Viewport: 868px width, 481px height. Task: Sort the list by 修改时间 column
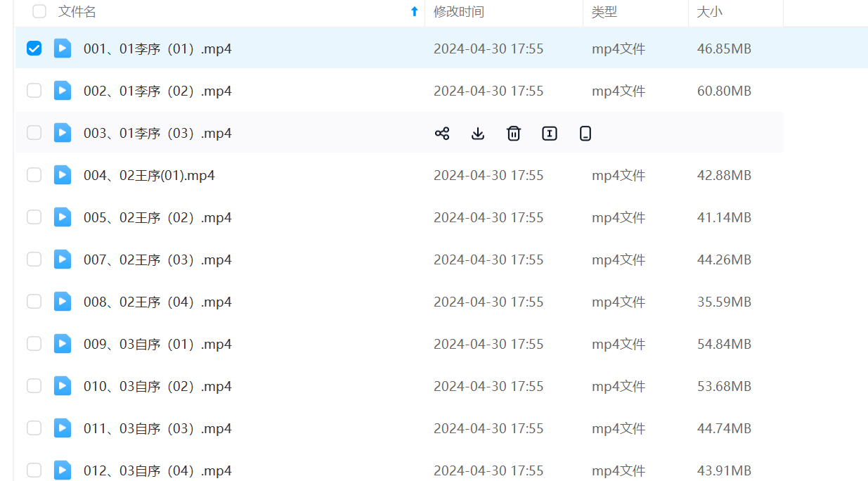[459, 12]
